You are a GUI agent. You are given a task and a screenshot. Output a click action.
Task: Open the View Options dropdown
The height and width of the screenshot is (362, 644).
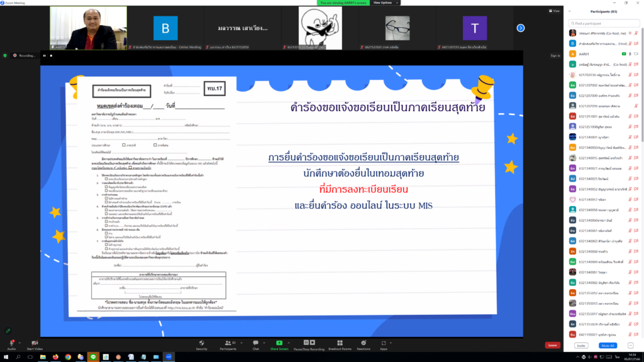tap(385, 3)
